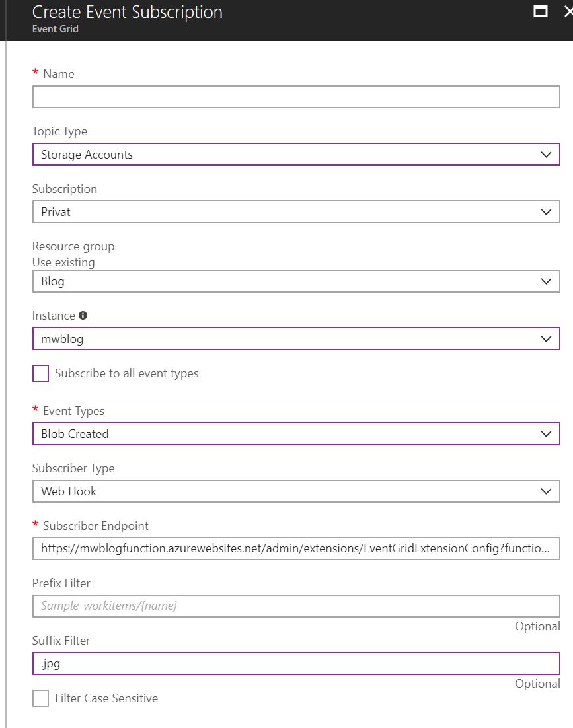
Task: Close the Create Event Subscription blade
Action: tap(566, 11)
